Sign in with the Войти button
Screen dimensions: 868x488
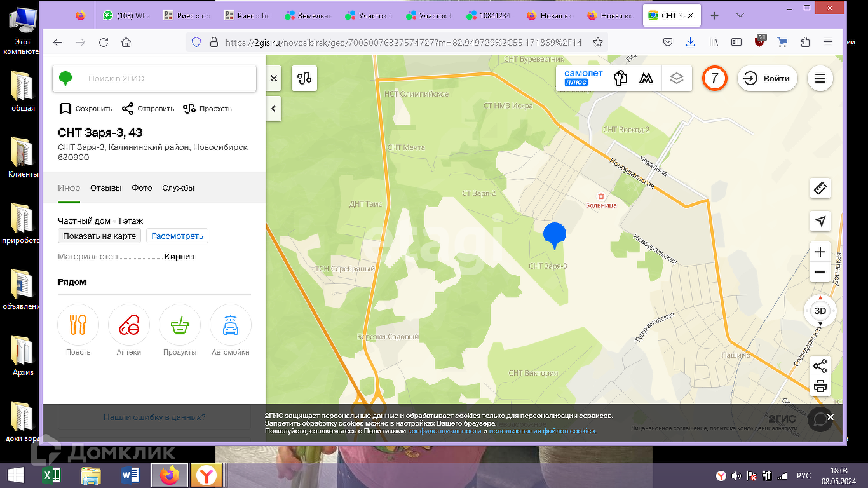[768, 78]
